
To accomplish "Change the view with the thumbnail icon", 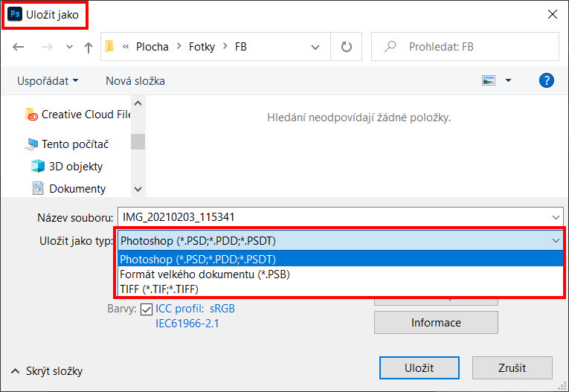I will pos(489,80).
